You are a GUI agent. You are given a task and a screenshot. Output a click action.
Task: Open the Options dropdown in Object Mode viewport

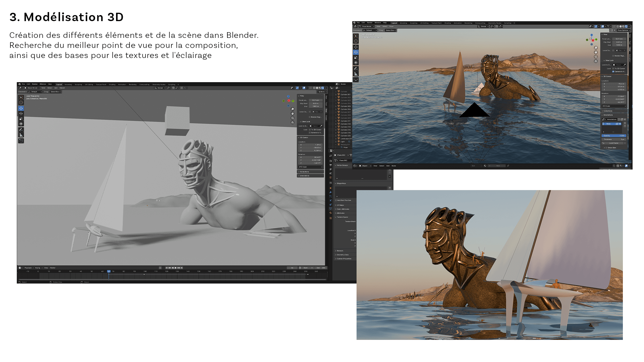pyautogui.click(x=322, y=92)
